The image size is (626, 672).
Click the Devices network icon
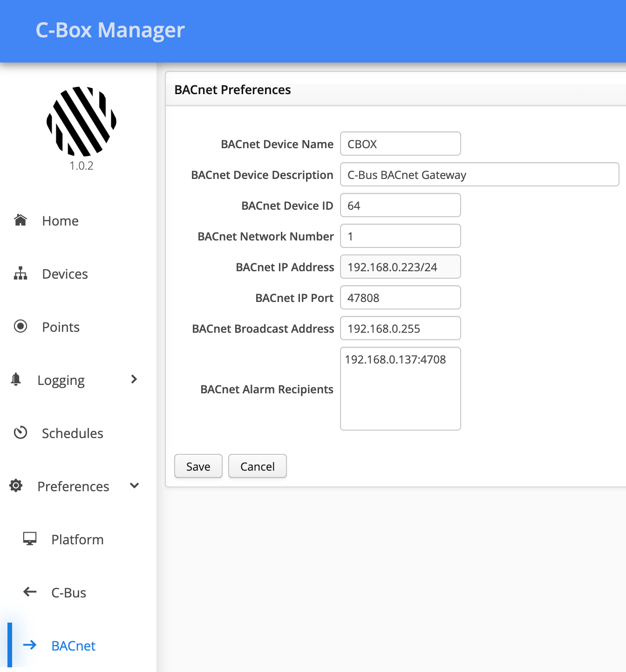point(20,274)
